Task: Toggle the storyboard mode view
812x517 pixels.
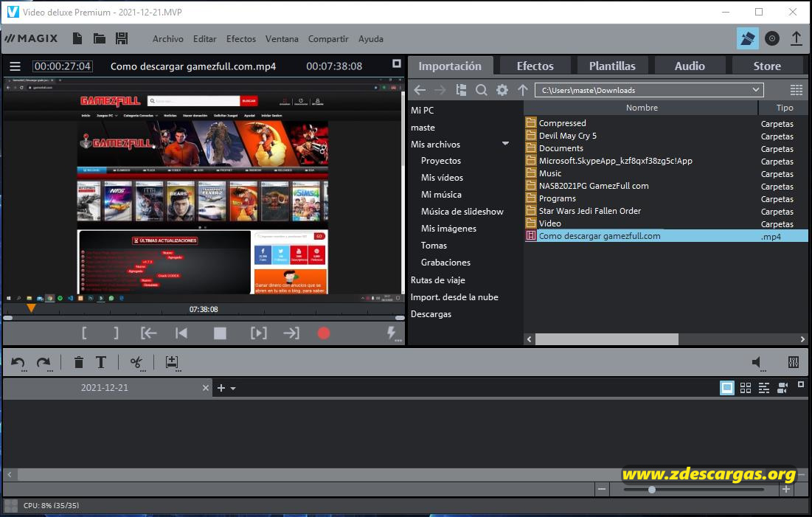Action: point(727,387)
